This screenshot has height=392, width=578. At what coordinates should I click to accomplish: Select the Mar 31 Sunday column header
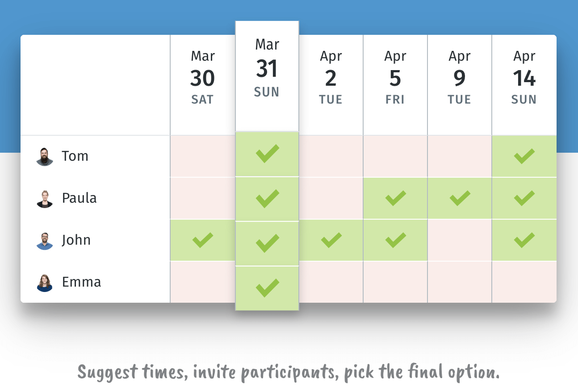coord(267,69)
